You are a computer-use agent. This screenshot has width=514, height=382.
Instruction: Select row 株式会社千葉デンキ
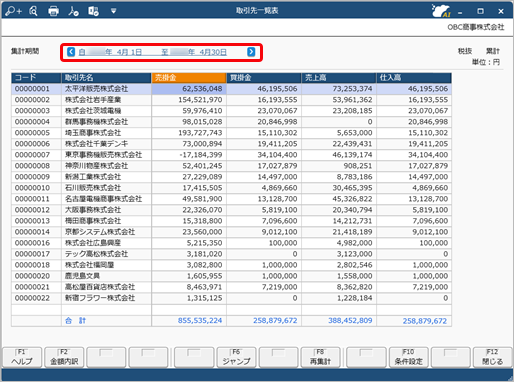click(231, 144)
